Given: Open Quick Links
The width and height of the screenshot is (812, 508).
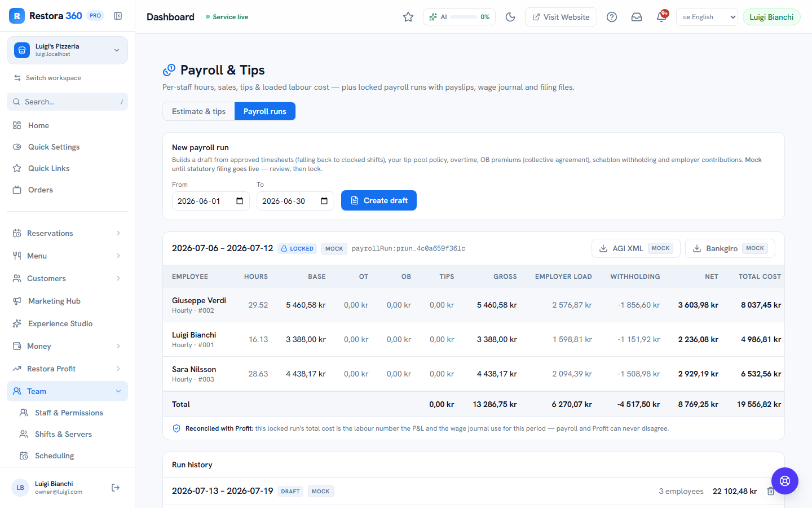Looking at the screenshot, I should 67,168.
